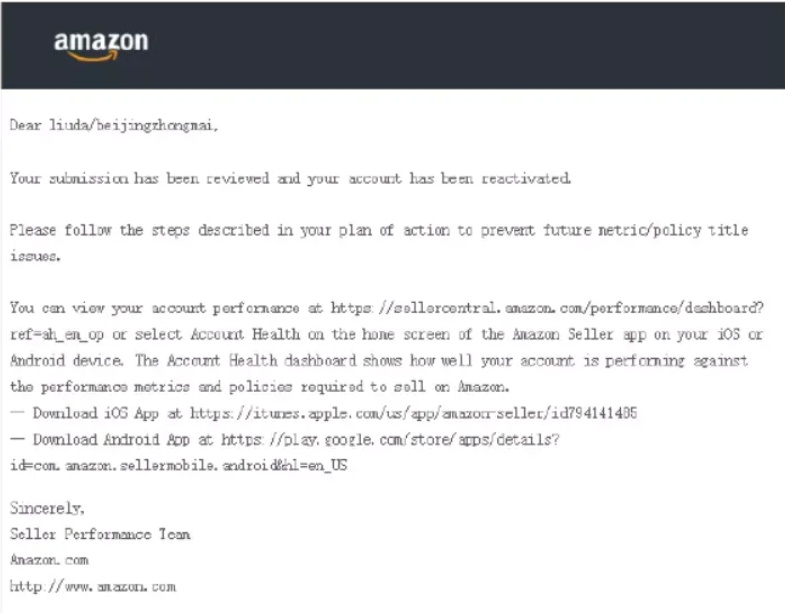Click the Sincerely closing line
Image resolution: width=785 pixels, height=613 pixels.
[x=47, y=508]
